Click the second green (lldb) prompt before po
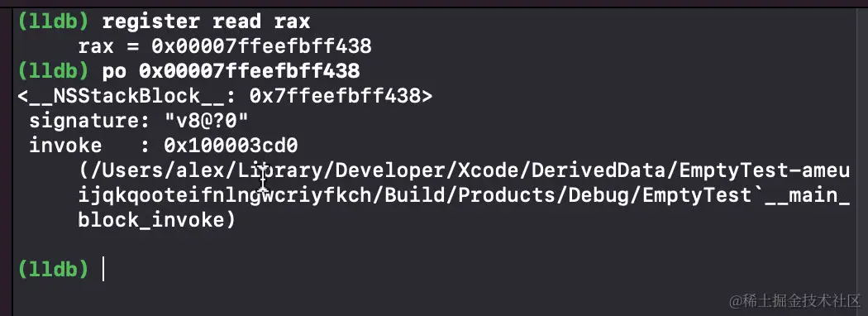Viewport: 868px width, 316px height. coord(53,71)
